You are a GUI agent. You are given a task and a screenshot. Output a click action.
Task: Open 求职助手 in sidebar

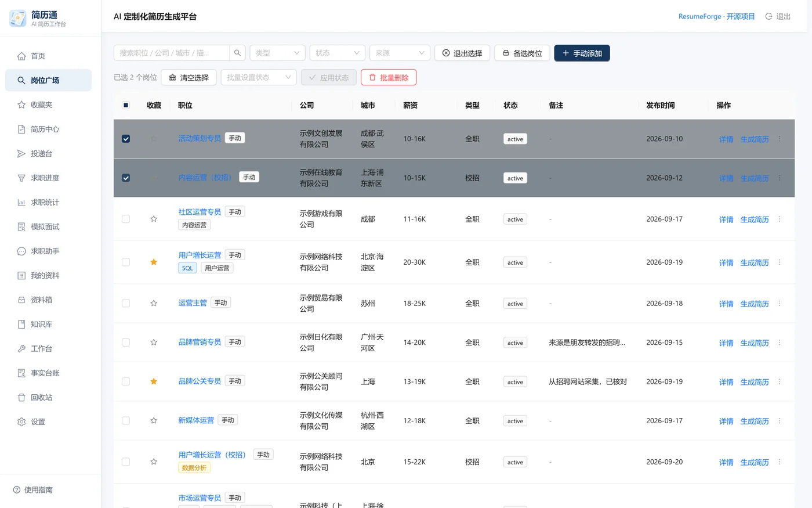point(49,251)
